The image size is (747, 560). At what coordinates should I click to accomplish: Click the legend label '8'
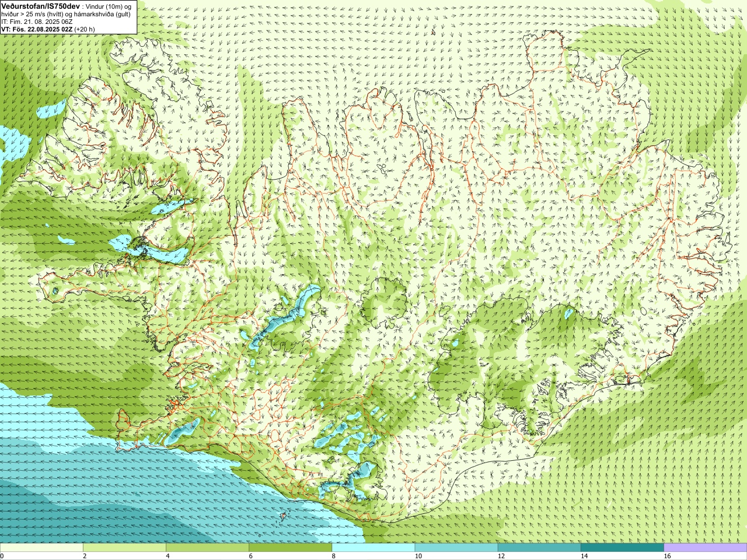(334, 556)
